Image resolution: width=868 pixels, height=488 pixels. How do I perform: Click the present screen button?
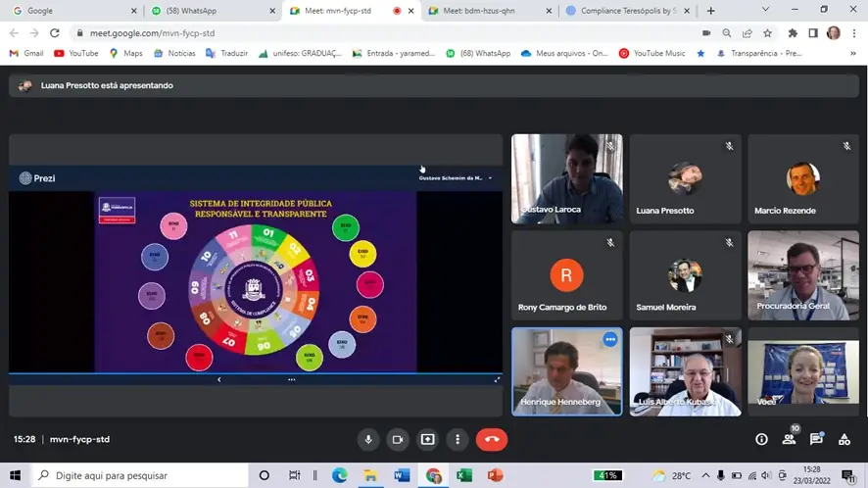pyautogui.click(x=427, y=440)
